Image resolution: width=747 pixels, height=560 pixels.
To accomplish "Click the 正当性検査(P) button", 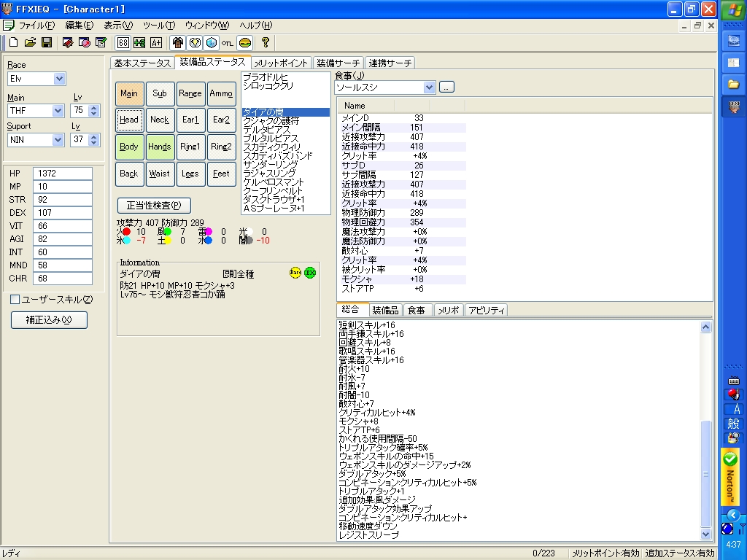I will point(154,206).
